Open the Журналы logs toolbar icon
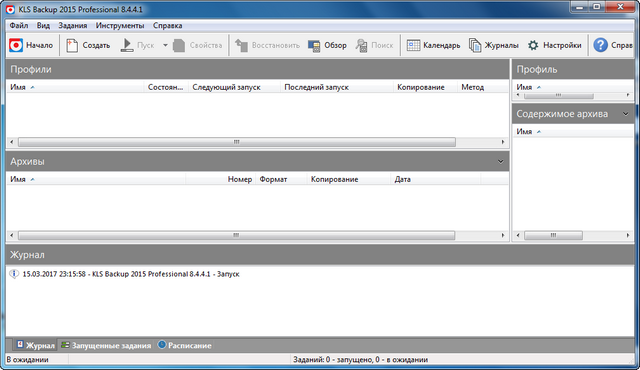The height and width of the screenshot is (370, 640). coord(475,45)
